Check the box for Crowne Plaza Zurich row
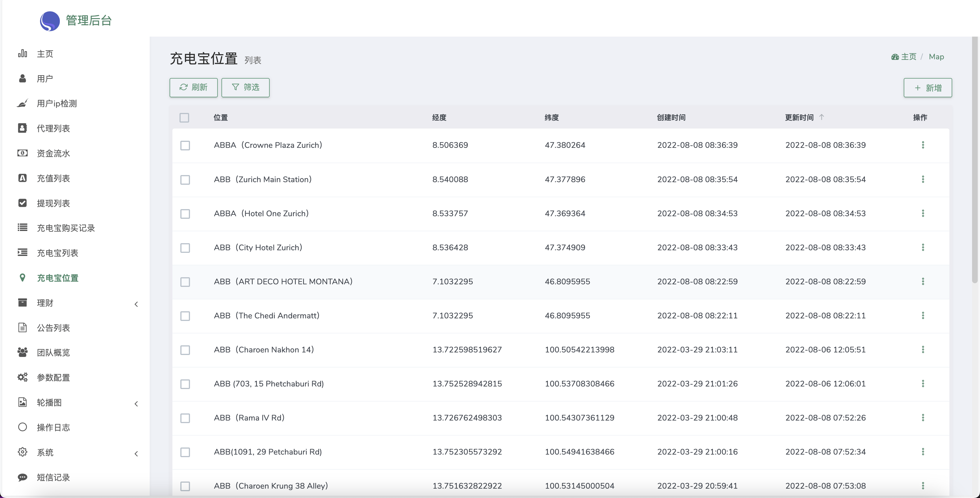Image resolution: width=980 pixels, height=498 pixels. (185, 146)
